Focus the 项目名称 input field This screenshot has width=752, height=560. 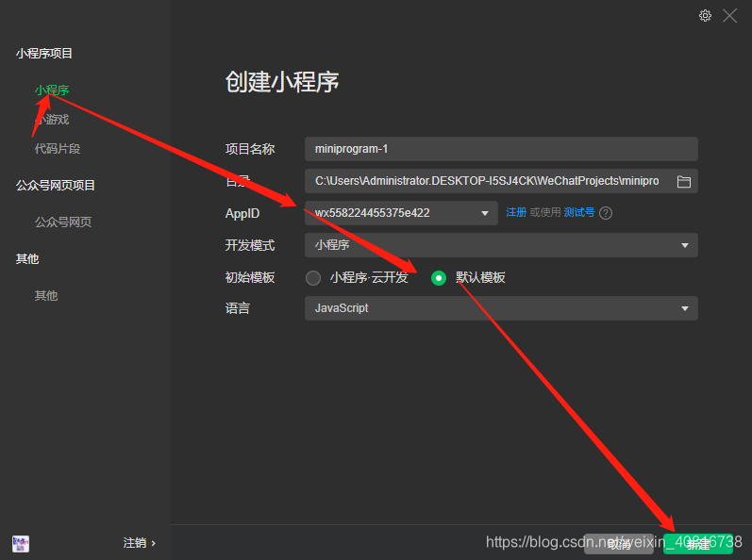click(501, 149)
